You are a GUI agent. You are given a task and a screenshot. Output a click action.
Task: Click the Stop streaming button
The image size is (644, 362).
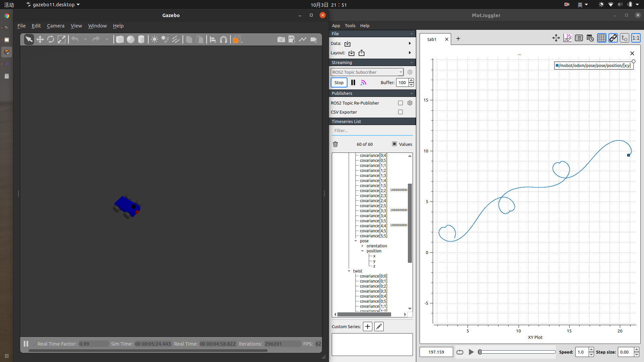(339, 82)
